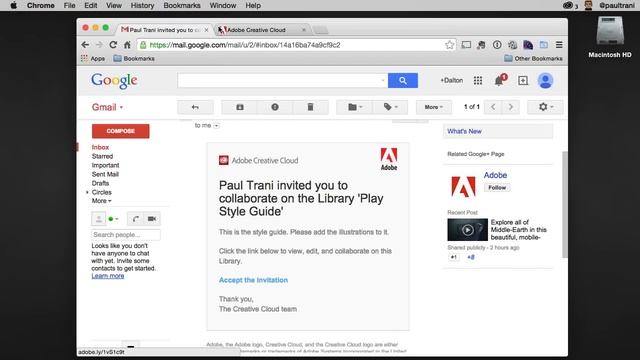Archive this email
Viewport: 640px width, 360px height.
pos(240,107)
